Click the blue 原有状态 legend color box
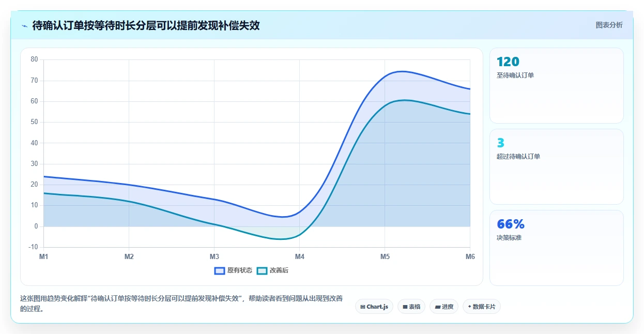644x334 pixels. coord(220,270)
